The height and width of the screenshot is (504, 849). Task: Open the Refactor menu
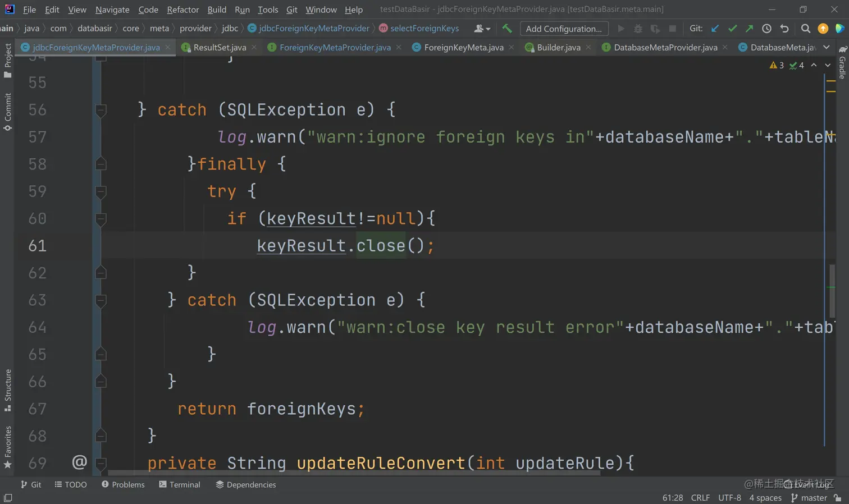point(183,10)
